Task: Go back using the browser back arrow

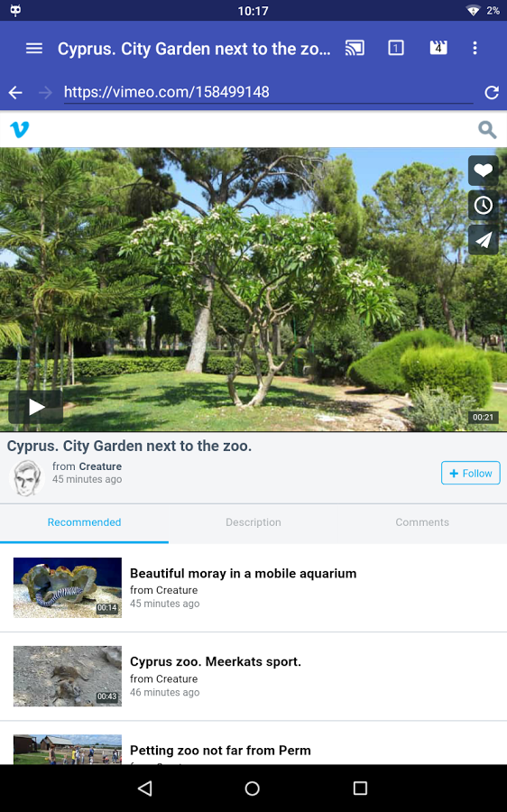Action: point(15,93)
